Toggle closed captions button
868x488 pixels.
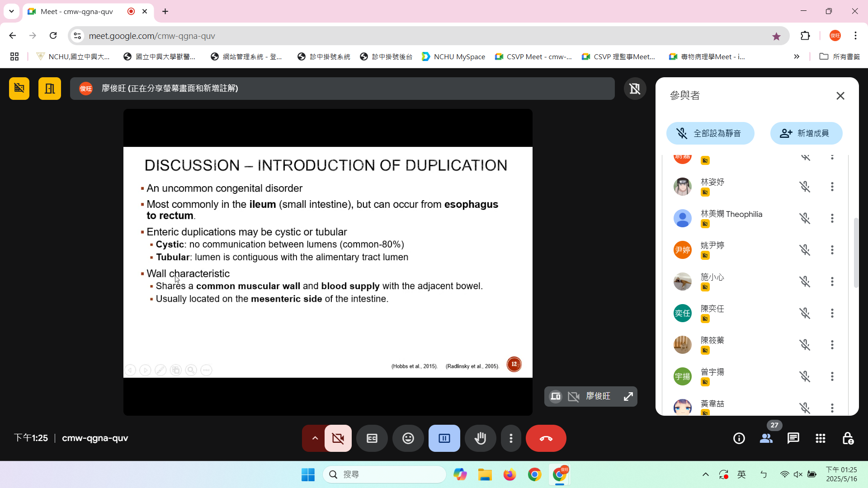point(372,438)
